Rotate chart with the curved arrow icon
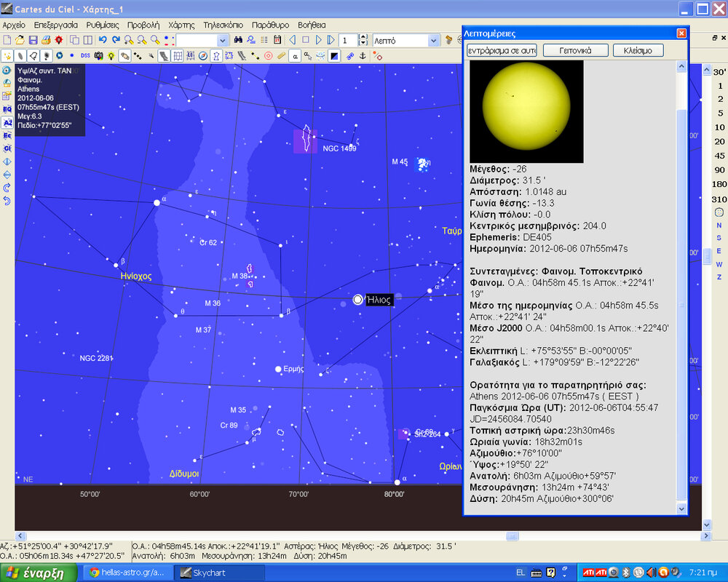Image resolution: width=728 pixels, height=582 pixels. click(x=7, y=188)
